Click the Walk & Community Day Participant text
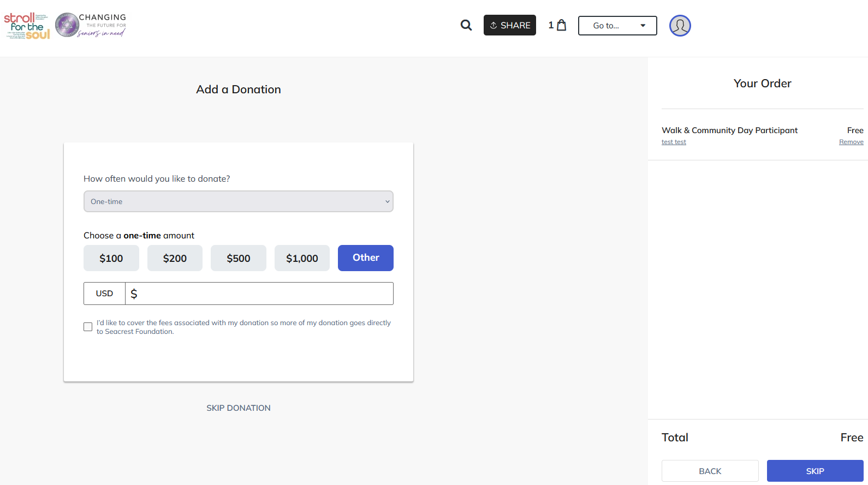Screen dimensions: 868x485 pos(729,130)
